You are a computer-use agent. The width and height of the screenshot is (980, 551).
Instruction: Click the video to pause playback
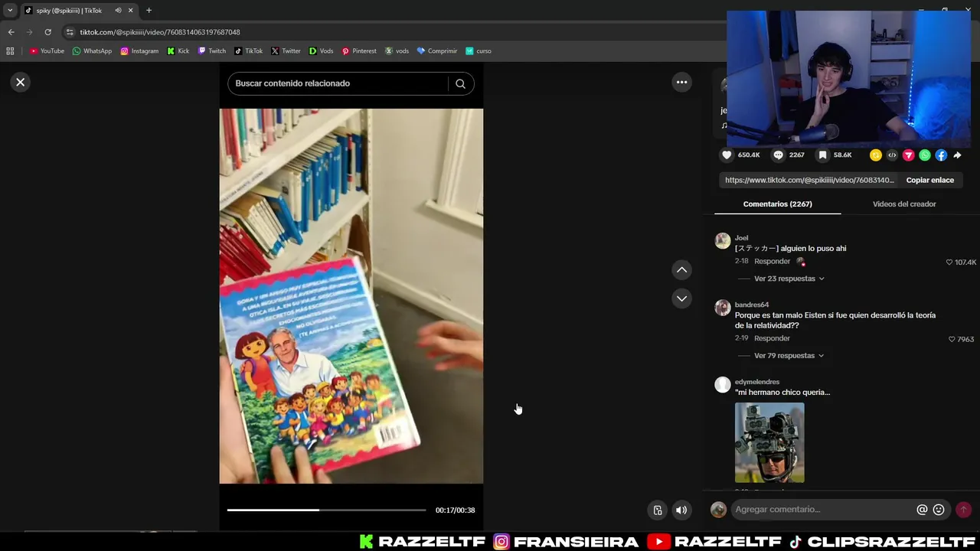point(351,296)
